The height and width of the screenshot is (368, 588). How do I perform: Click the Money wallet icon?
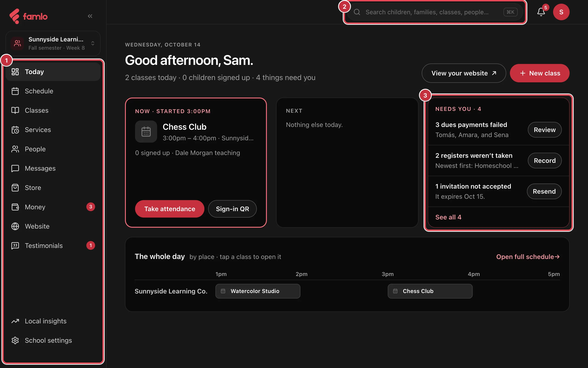point(15,207)
